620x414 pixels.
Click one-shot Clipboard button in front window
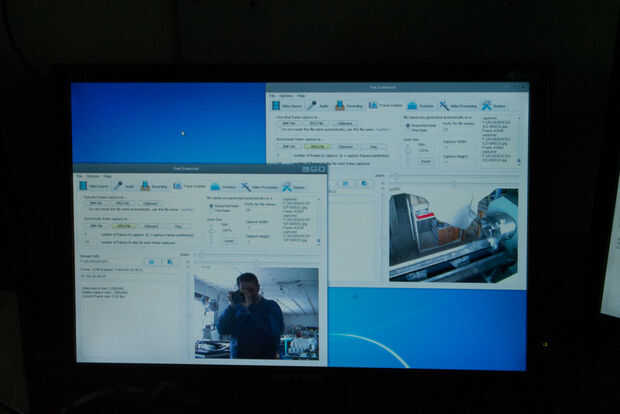coord(150,203)
